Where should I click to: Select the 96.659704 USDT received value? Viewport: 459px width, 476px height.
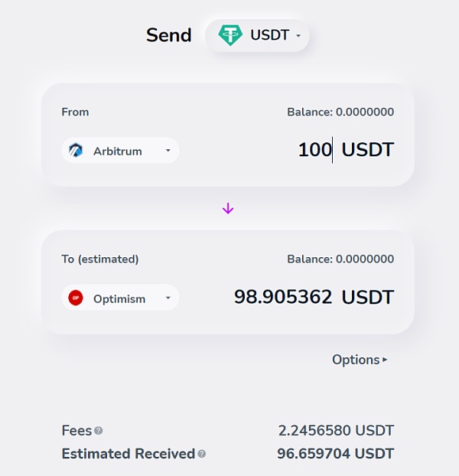[x=335, y=454]
